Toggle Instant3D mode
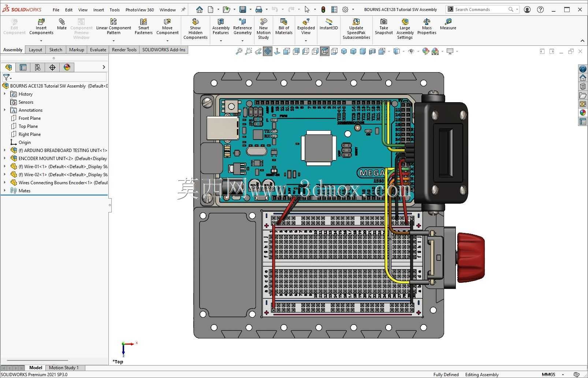Viewport: 588px width, 378px height. 329,24
